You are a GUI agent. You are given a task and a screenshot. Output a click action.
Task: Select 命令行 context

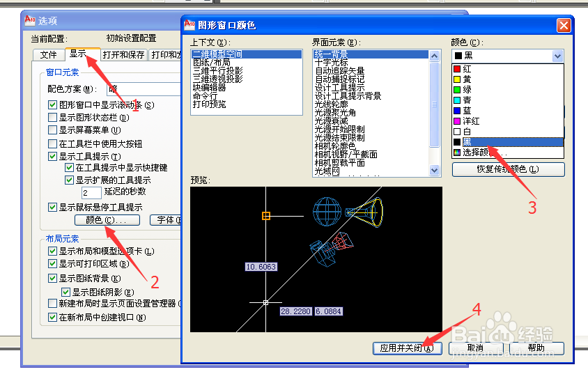(205, 96)
